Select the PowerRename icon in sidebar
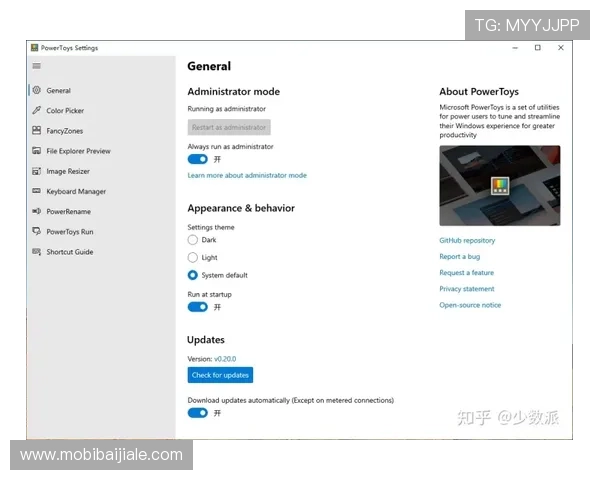Viewport: 600px width, 480px height. point(37,211)
